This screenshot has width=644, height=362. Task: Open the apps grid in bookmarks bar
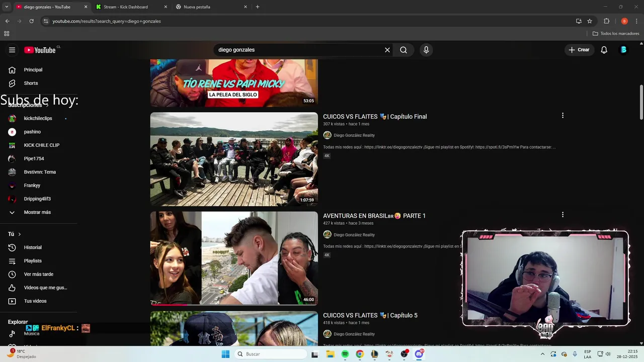(x=7, y=34)
